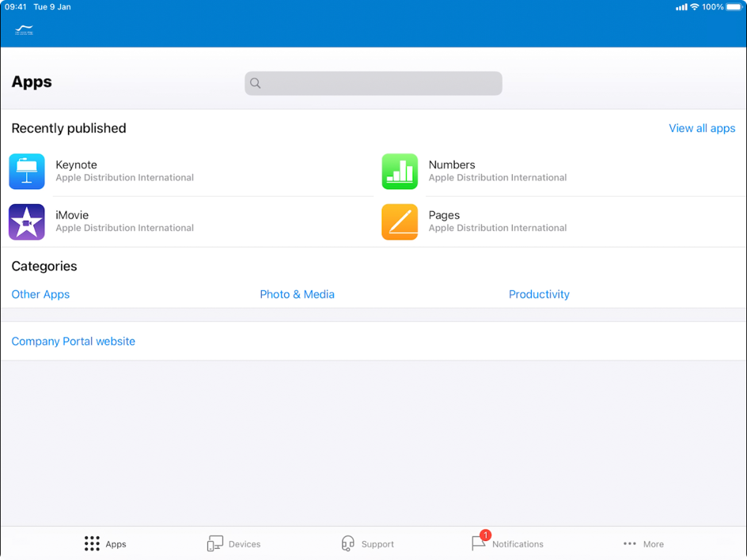747x560 pixels.
Task: Click the publisher text under Numbers
Action: point(498,178)
